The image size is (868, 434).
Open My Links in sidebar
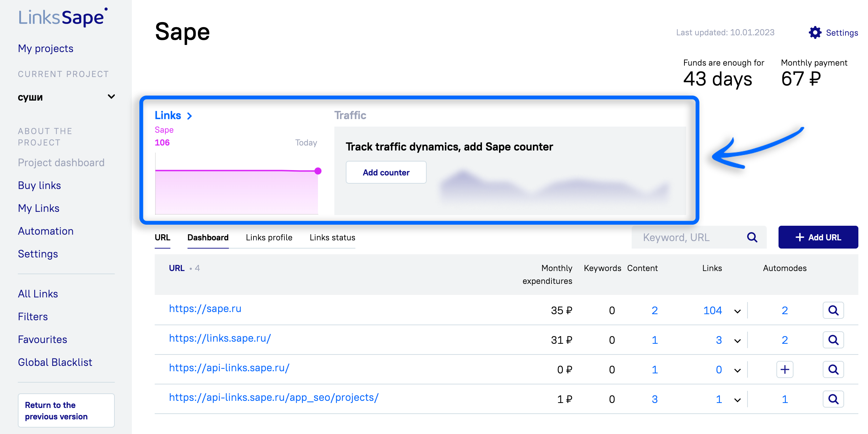point(39,208)
